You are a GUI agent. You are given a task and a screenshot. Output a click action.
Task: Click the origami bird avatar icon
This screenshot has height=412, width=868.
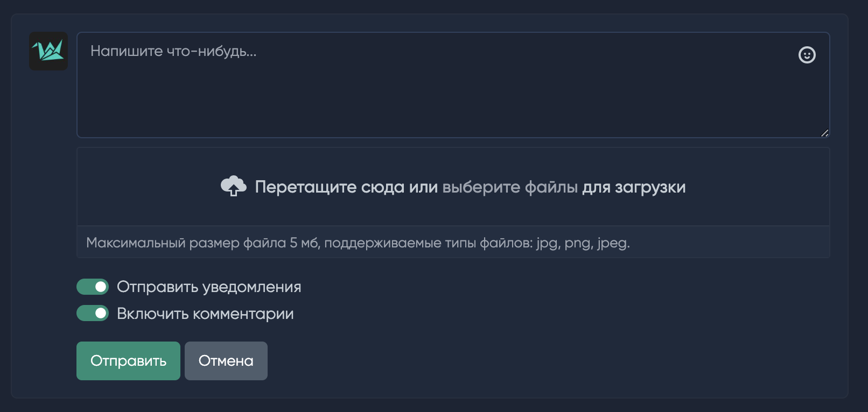point(48,51)
